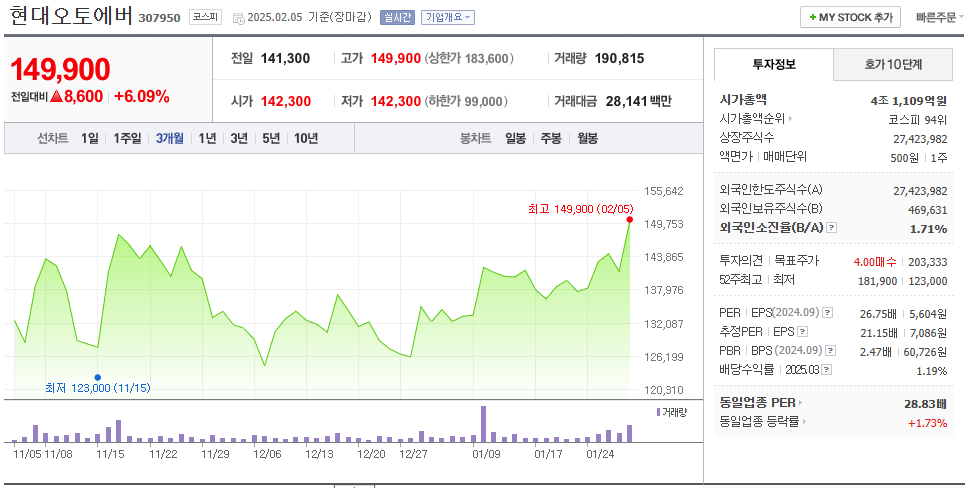Click the current price 149,900 headline

(60, 69)
